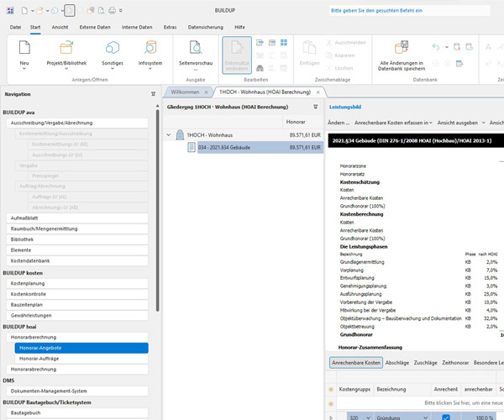Open Kostenplanung in navigation
The width and height of the screenshot is (504, 420).
[77, 283]
